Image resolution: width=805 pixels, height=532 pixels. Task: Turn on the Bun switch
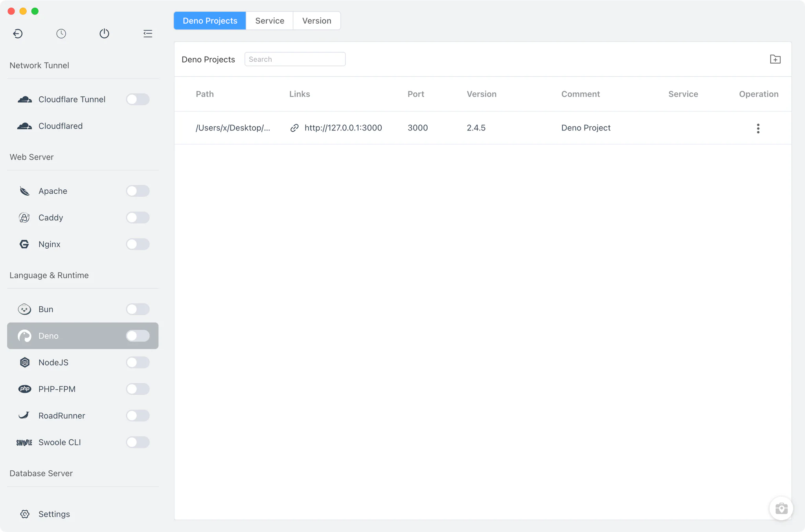click(138, 309)
